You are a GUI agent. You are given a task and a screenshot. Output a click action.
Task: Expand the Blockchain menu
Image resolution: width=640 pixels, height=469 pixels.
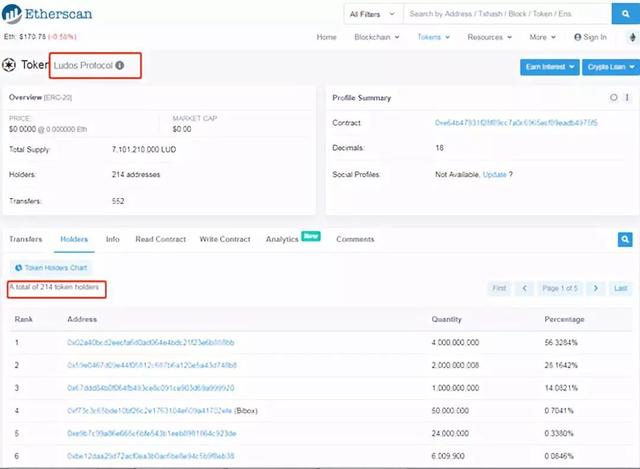(x=376, y=37)
